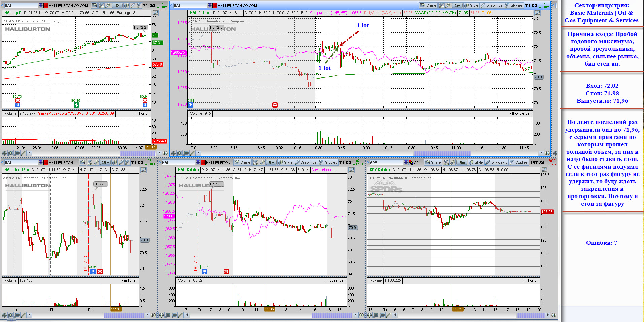This screenshot has width=644, height=322.
Task: Click the HAL symbol field on daily chart
Action: tap(21, 6)
